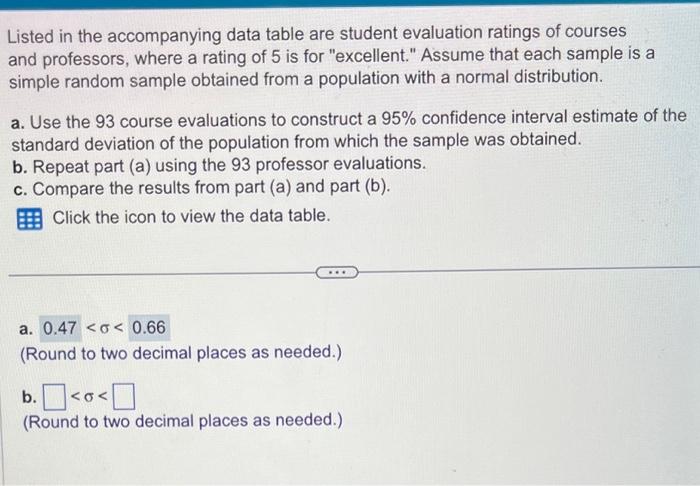The image size is (700, 486).
Task: Click the blue header bar at top
Action: point(350,4)
